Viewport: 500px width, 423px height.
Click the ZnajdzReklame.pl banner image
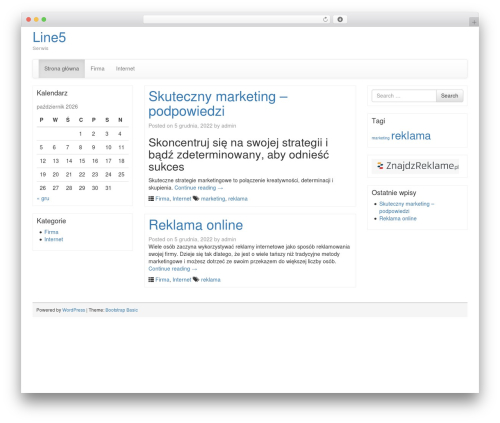[415, 166]
